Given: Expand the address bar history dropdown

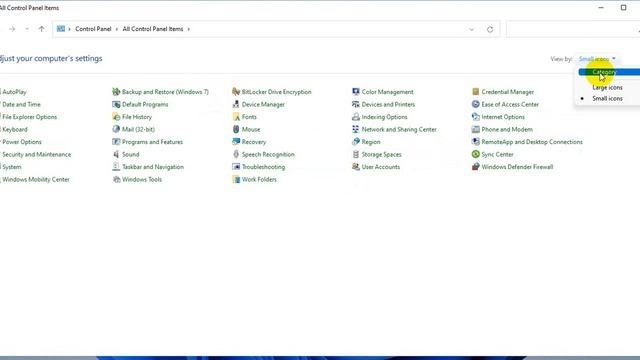Looking at the screenshot, I should coord(471,29).
